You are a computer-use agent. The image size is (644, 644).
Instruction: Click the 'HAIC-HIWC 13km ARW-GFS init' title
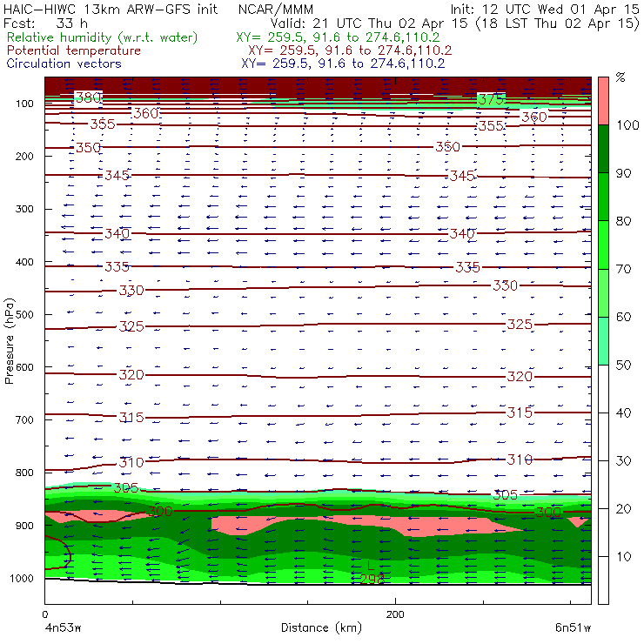[111, 10]
